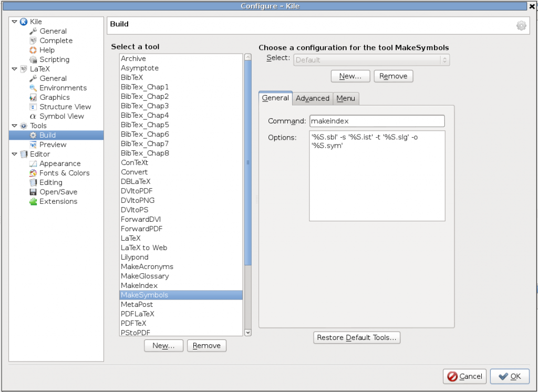Click Remove below the tool list
This screenshot has width=538, height=392.
point(206,346)
